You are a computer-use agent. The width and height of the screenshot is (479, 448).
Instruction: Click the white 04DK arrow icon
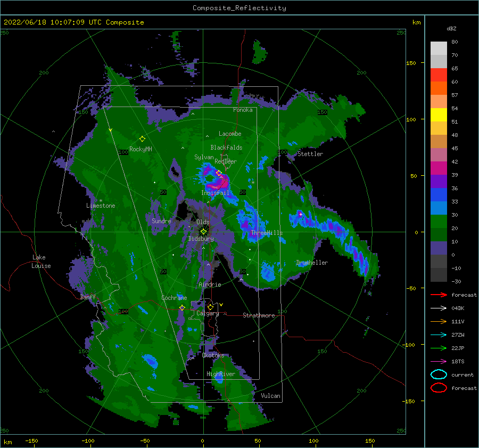(439, 308)
